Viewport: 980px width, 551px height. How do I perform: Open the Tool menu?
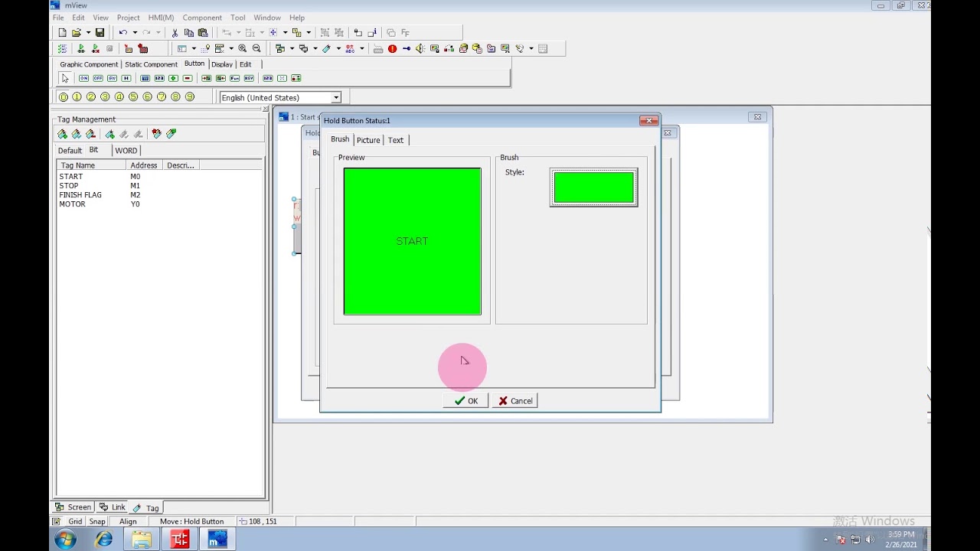[x=238, y=18]
